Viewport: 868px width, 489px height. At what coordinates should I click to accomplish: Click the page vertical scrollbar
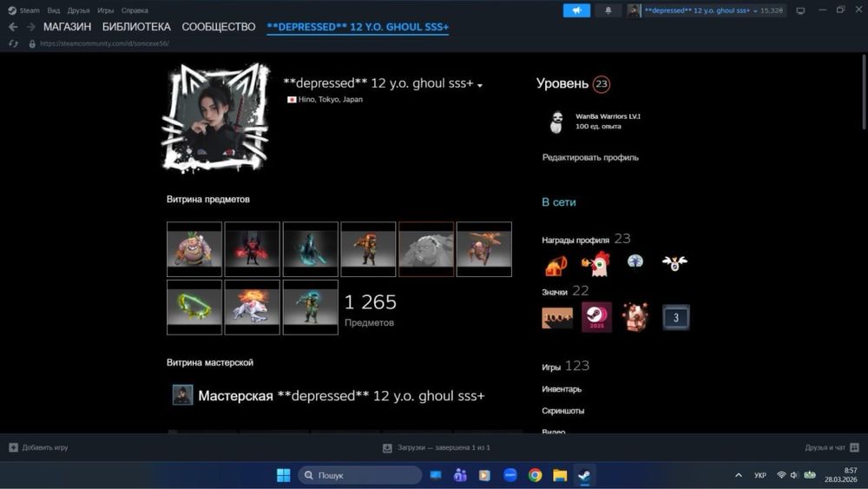click(x=865, y=92)
